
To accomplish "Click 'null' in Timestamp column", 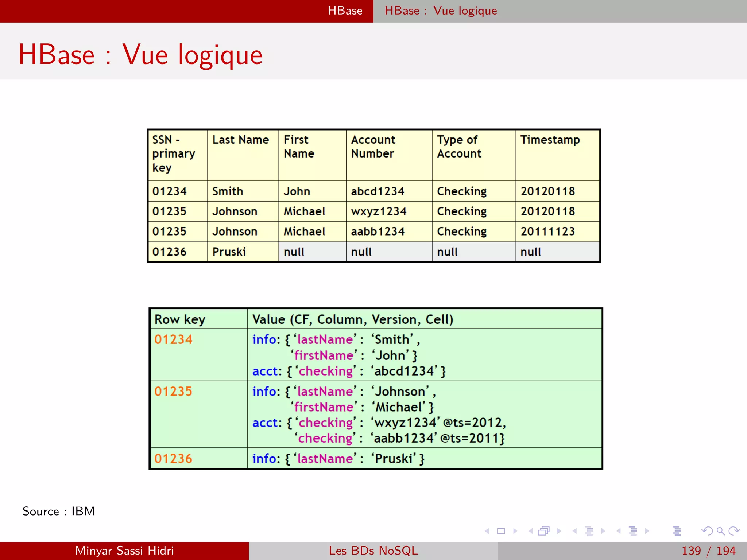I will tap(558, 252).
